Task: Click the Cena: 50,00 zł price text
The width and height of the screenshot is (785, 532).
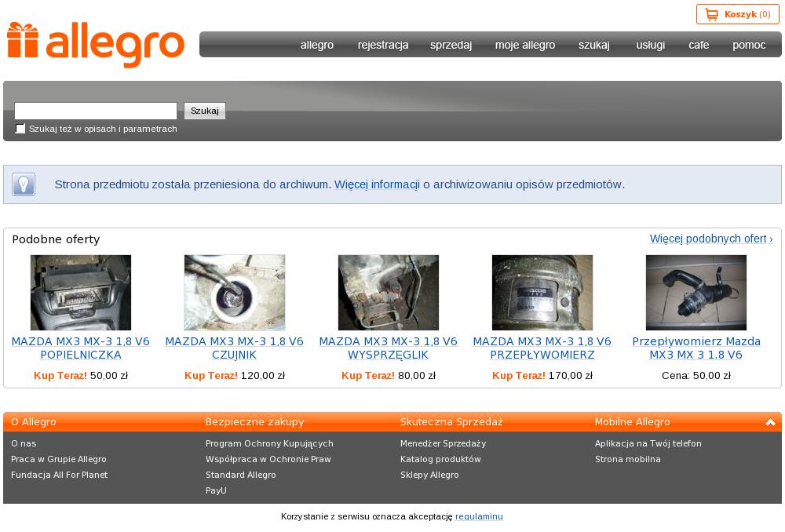Action: [x=696, y=375]
